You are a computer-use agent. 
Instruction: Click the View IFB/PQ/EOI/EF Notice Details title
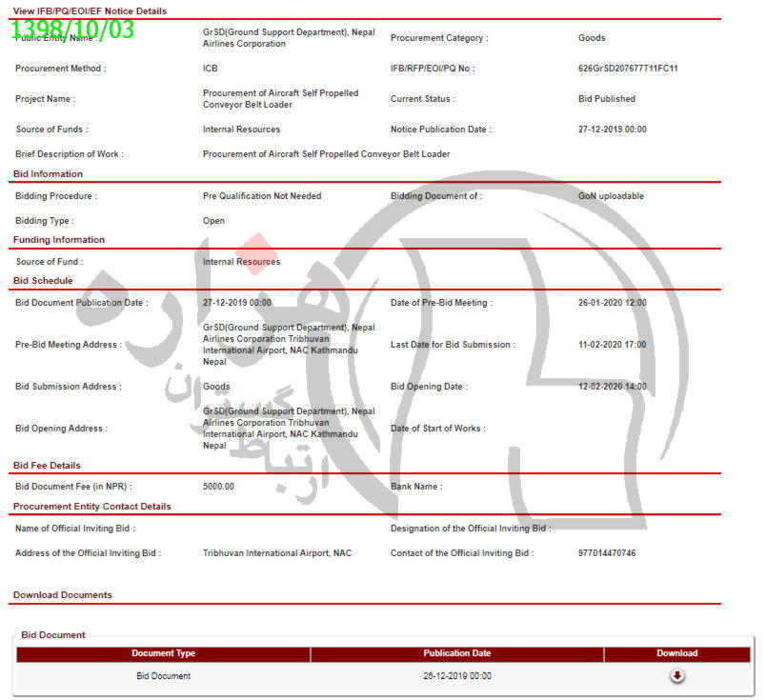pos(90,11)
